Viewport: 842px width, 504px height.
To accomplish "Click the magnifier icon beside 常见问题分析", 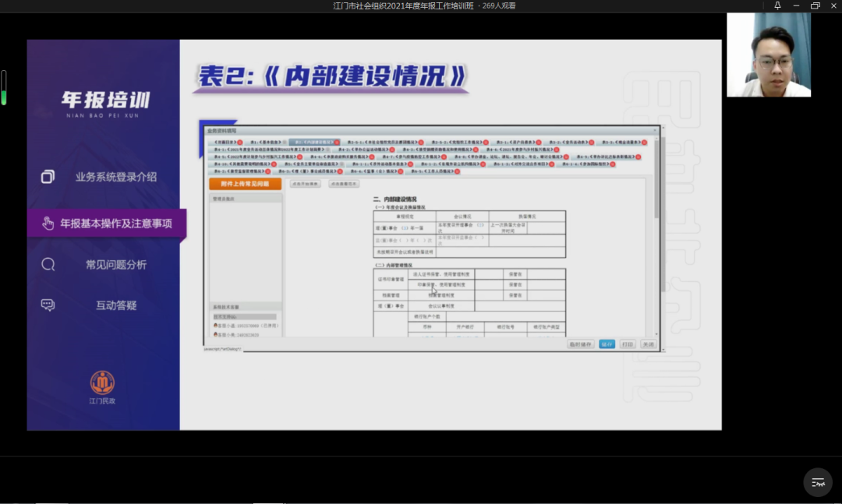I will point(48,264).
